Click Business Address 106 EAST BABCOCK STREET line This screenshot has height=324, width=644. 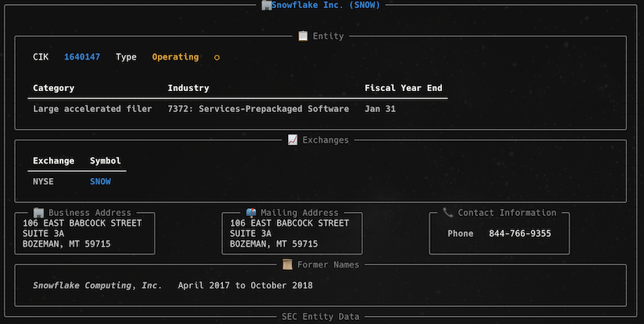(x=82, y=223)
